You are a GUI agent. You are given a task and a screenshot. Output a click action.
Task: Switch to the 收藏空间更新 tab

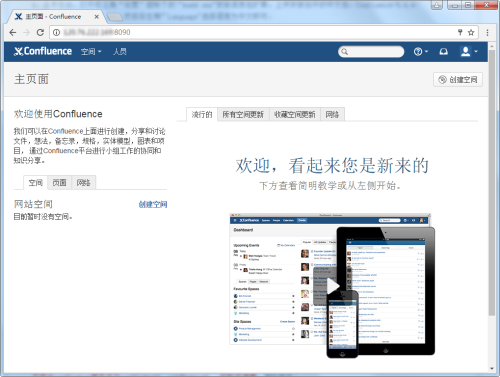(295, 115)
